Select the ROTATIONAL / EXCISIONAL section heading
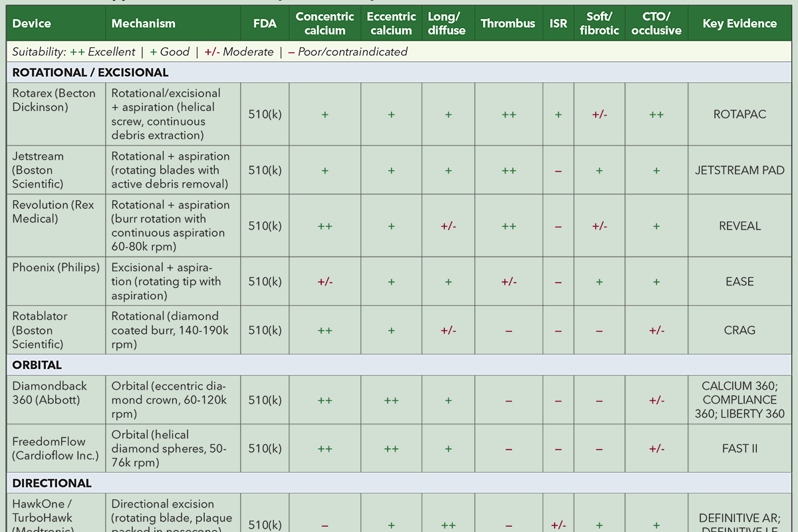The width and height of the screenshot is (798, 532). (x=399, y=72)
